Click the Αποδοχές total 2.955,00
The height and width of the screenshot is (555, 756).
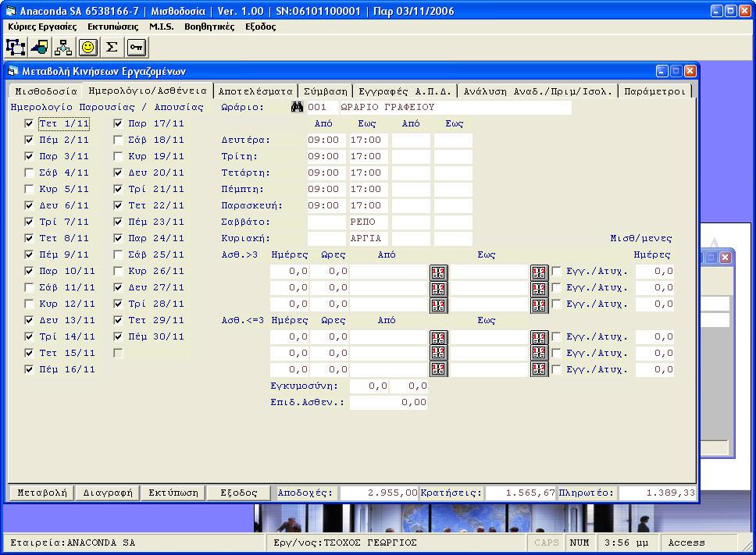(x=379, y=493)
